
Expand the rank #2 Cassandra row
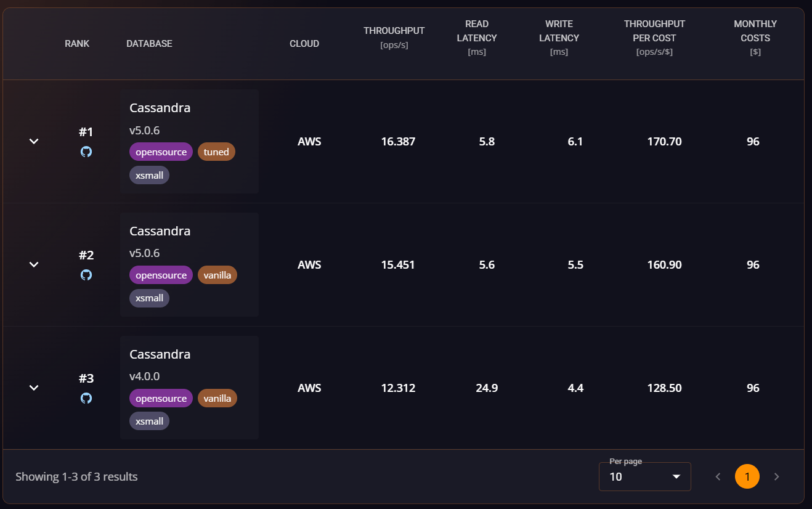click(34, 264)
